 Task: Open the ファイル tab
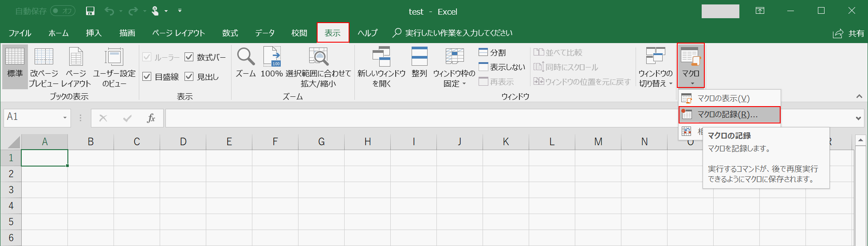point(20,33)
